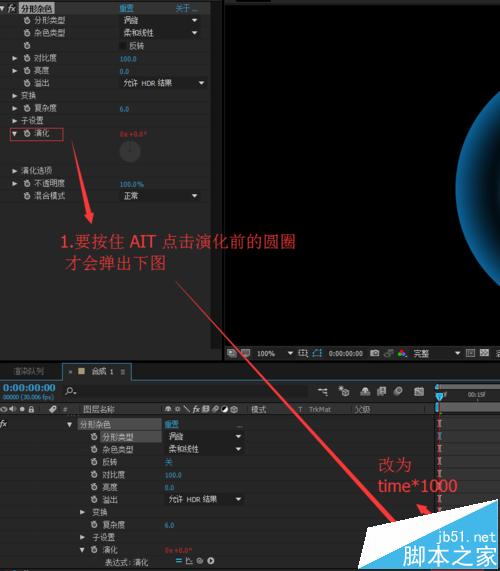The image size is (500, 571).
Task: Enable motion blur icon in timeline
Action: click(x=398, y=391)
